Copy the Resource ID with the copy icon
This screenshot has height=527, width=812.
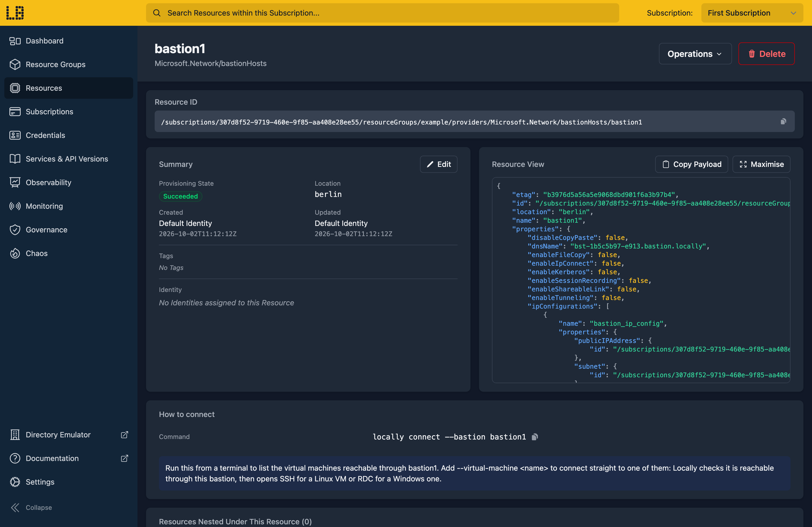click(x=783, y=122)
